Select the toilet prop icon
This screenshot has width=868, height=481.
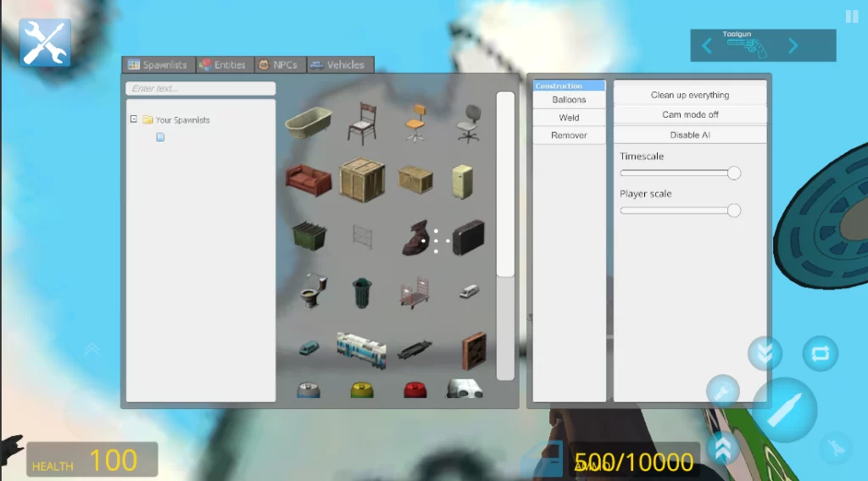[309, 291]
